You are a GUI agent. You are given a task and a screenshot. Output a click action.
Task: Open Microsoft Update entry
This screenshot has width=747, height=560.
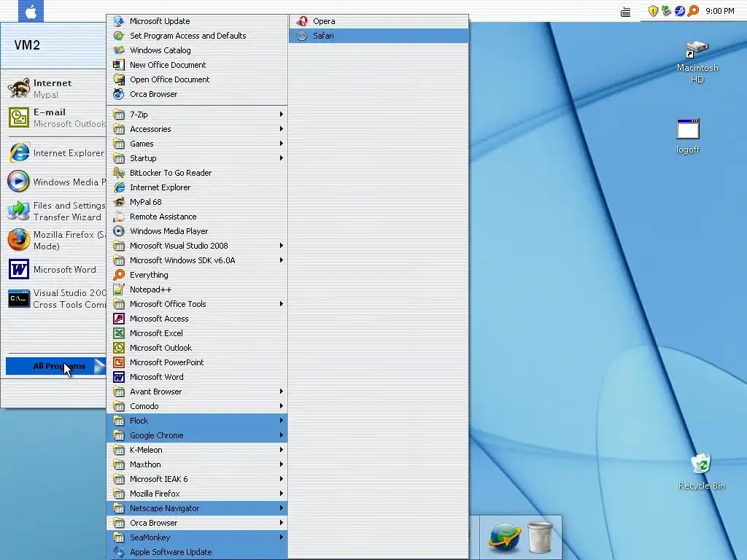tap(197, 21)
